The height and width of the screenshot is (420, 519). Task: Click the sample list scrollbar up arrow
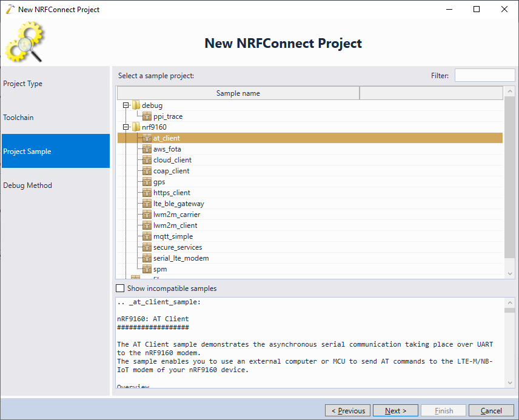[510, 91]
